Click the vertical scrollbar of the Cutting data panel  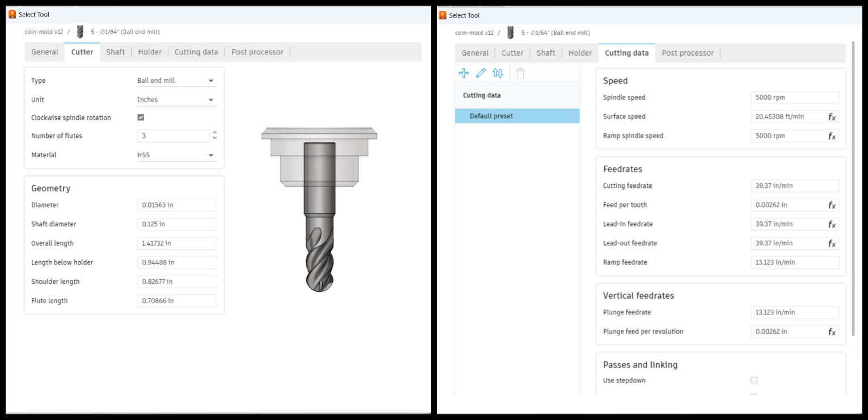pyautogui.click(x=854, y=187)
